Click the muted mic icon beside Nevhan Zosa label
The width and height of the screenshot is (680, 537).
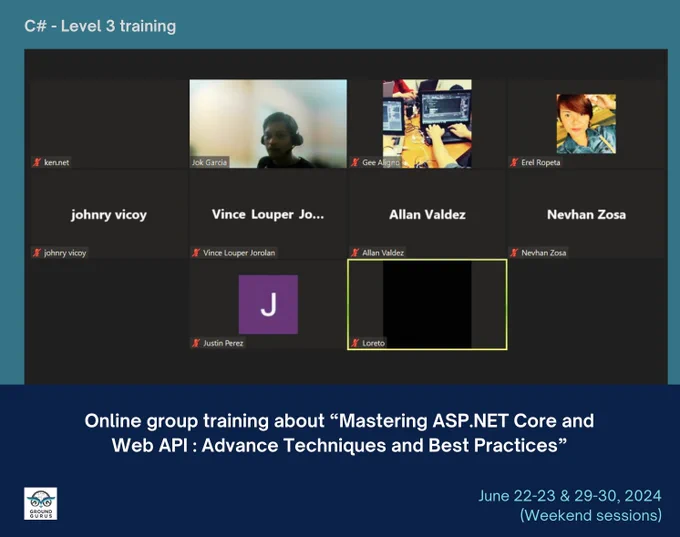(514, 252)
